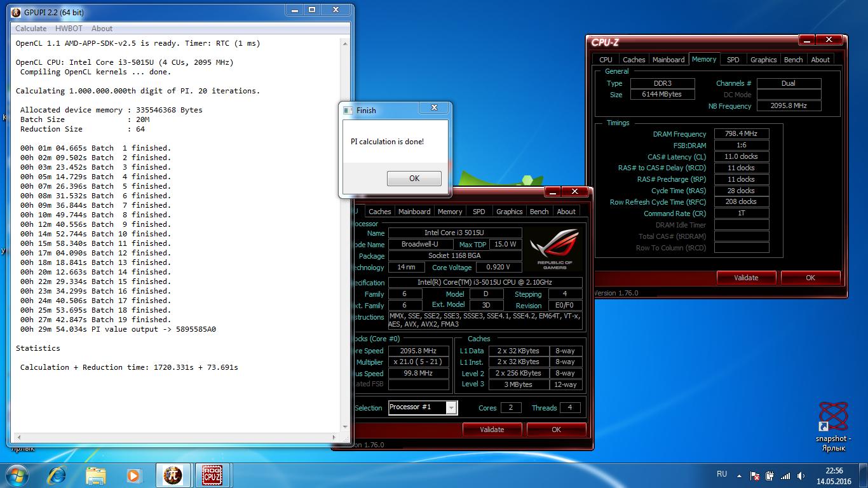Click GPUPI horizontal scrollbar right arrow

point(335,437)
